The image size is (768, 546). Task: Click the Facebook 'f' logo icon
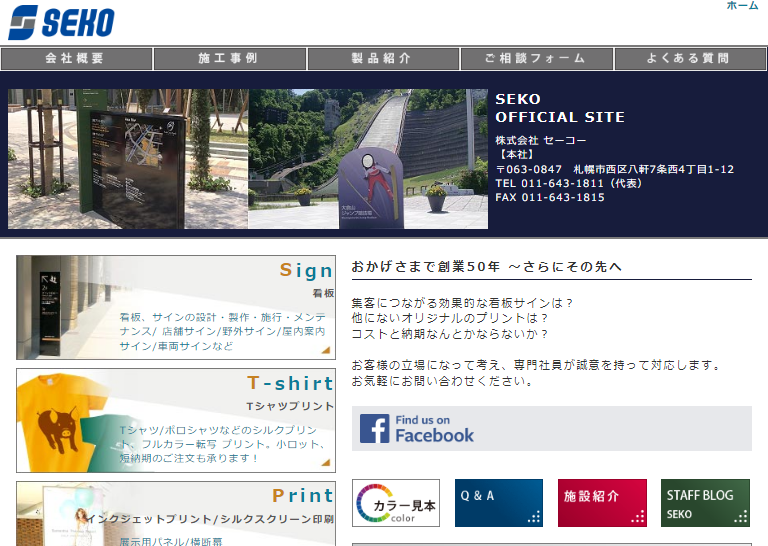pos(375,429)
